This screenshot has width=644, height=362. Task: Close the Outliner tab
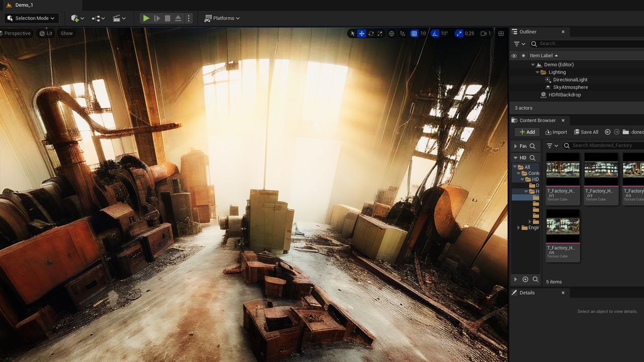pos(563,32)
